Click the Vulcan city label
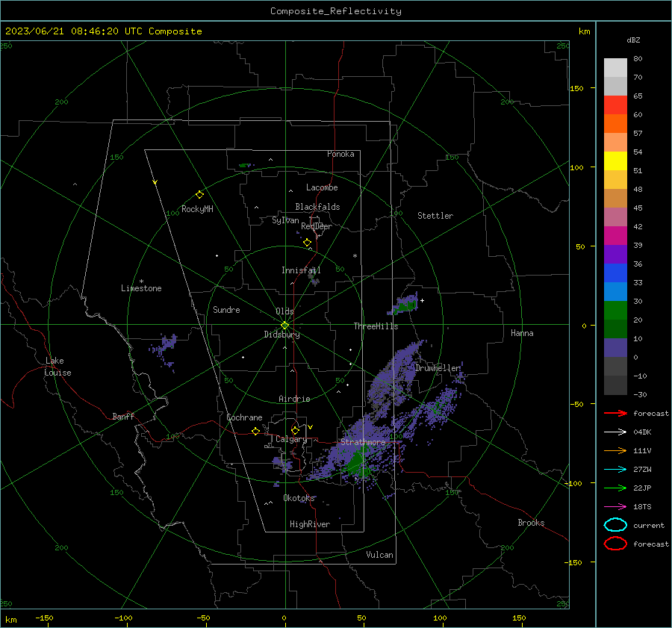672x628 pixels. (379, 555)
